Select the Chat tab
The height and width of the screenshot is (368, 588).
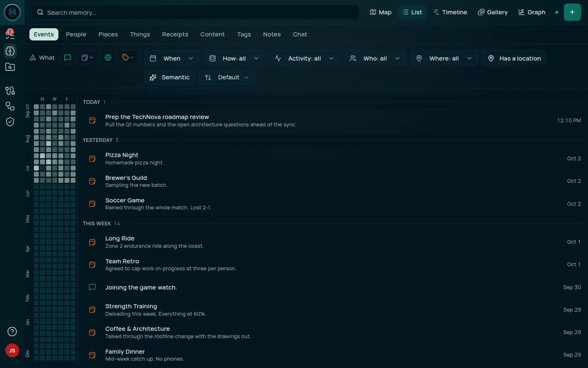(300, 34)
